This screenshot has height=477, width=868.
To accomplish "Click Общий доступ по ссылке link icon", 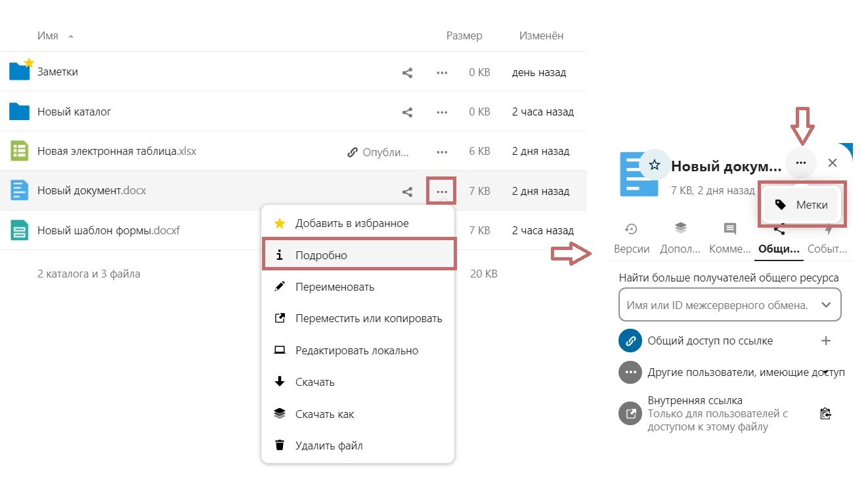I will pyautogui.click(x=630, y=341).
